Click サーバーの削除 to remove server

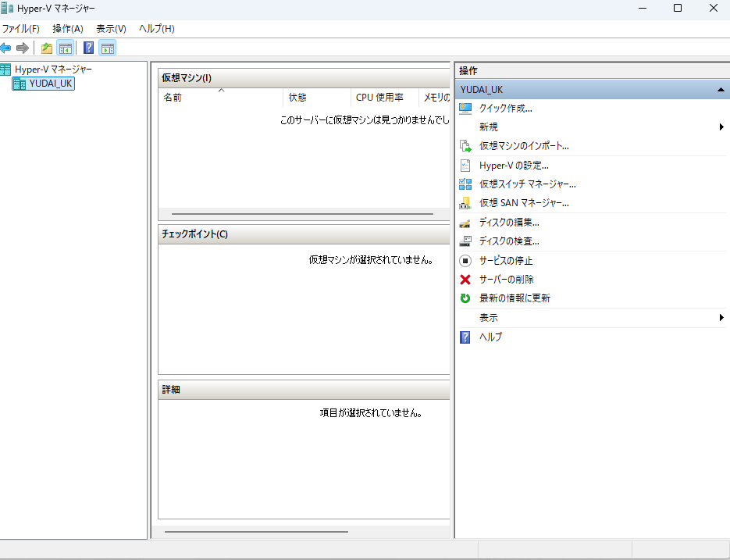click(507, 279)
